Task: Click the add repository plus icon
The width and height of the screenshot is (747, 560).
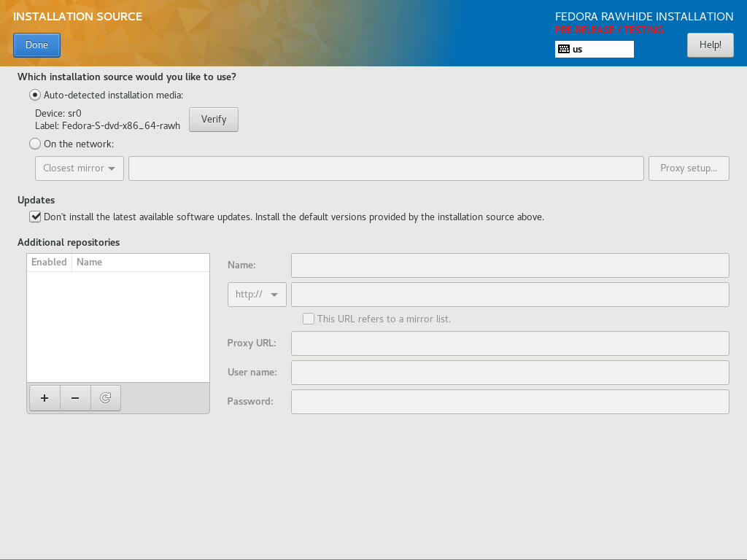Action: [x=44, y=398]
